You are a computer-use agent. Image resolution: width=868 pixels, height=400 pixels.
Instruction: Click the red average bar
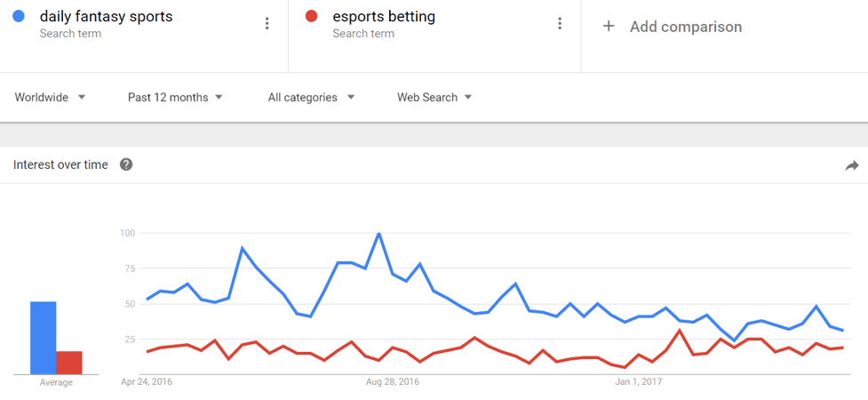click(69, 363)
